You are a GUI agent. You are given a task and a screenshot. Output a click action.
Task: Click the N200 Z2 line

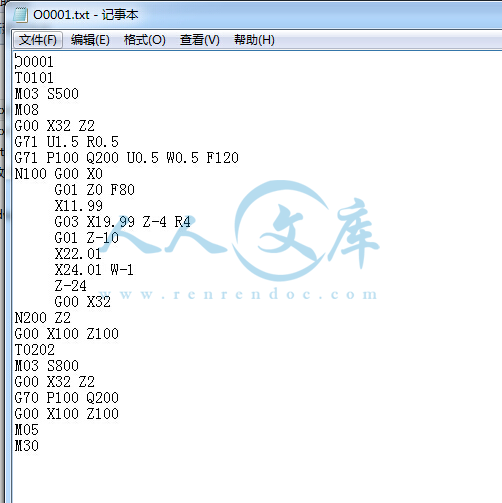click(x=43, y=318)
